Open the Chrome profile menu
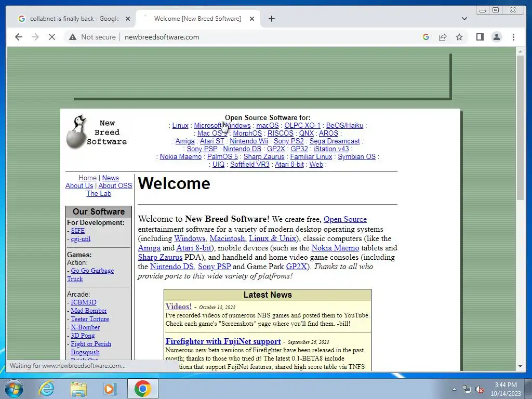 (496, 37)
